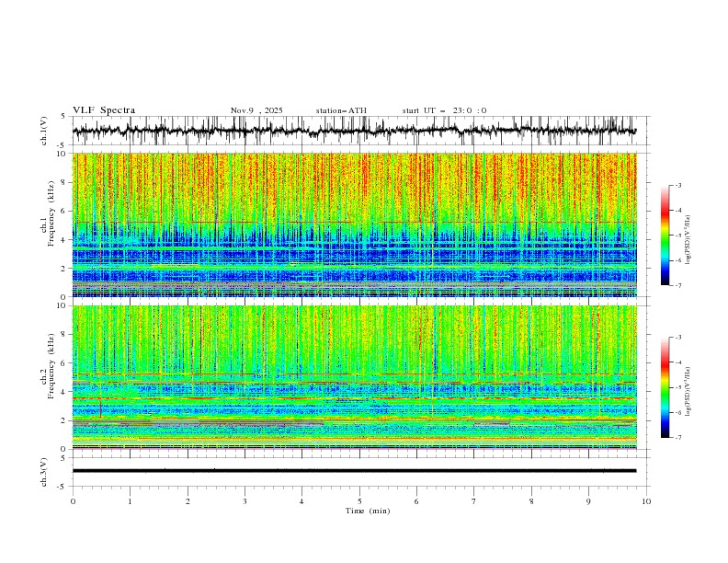Click the ch.1 colorbar 'log(PSD)(V²/Hz)' label
Viewport: 728px width, 563px height.
click(688, 240)
